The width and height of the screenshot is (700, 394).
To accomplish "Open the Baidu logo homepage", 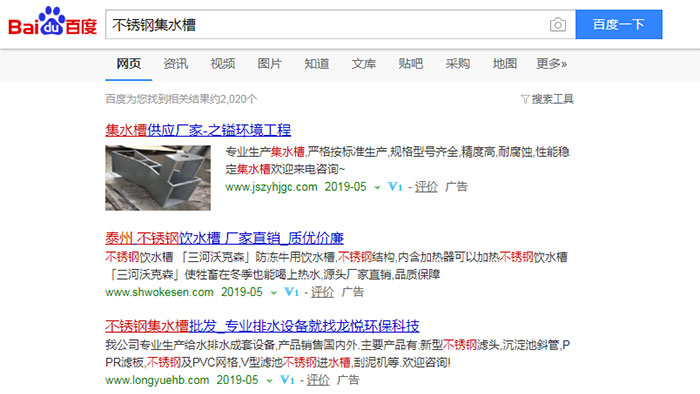I will [x=52, y=22].
